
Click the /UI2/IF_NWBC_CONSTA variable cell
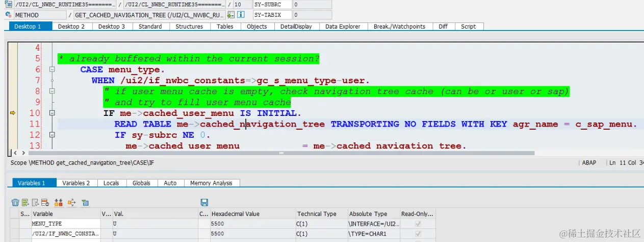[x=66, y=233]
